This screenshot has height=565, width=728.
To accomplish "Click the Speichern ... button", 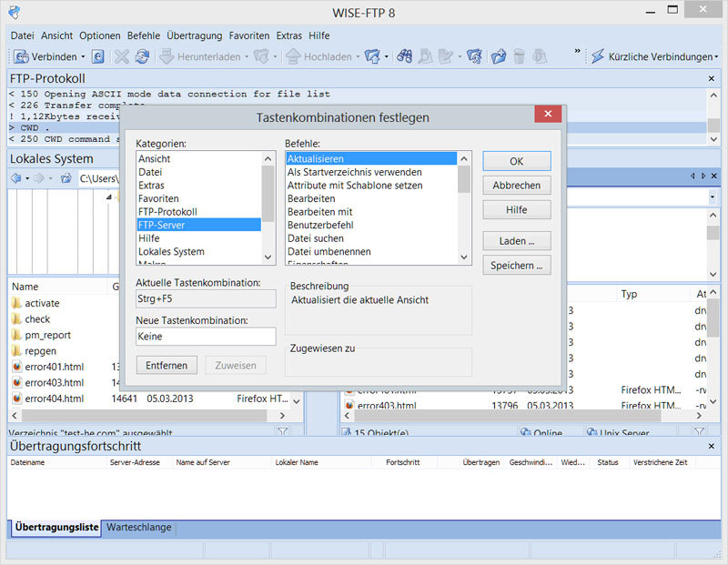I will pyautogui.click(x=517, y=266).
